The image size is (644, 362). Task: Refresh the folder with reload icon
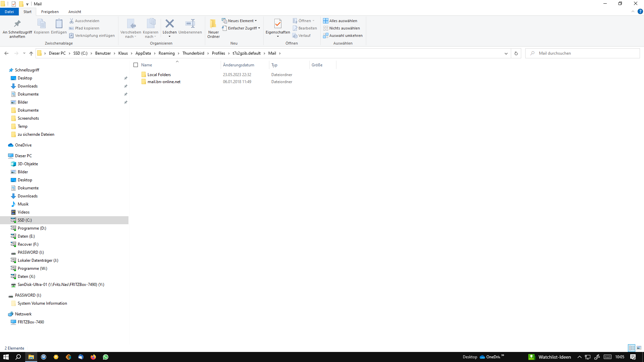click(516, 53)
